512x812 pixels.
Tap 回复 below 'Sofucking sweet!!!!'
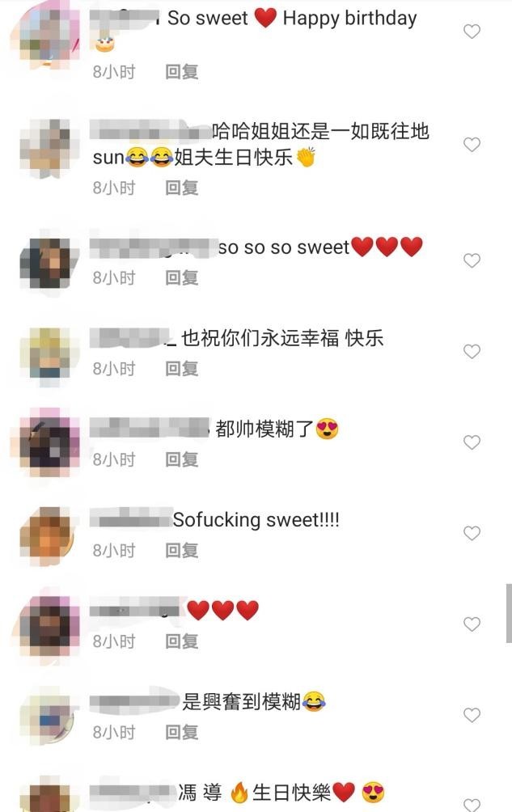182,551
